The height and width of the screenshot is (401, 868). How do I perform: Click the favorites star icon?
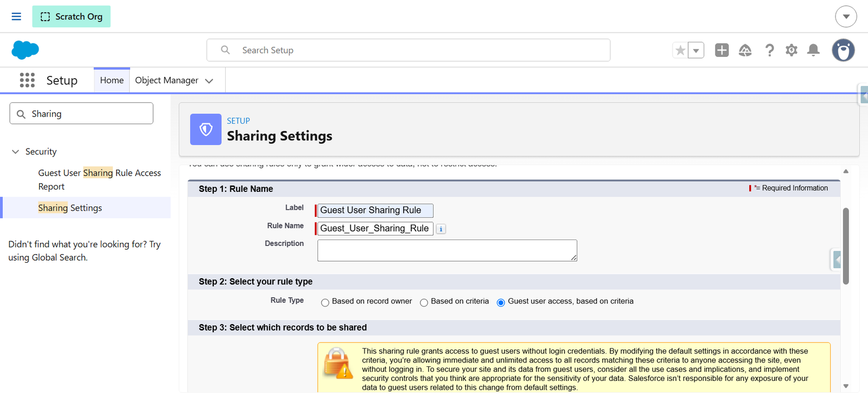tap(680, 50)
